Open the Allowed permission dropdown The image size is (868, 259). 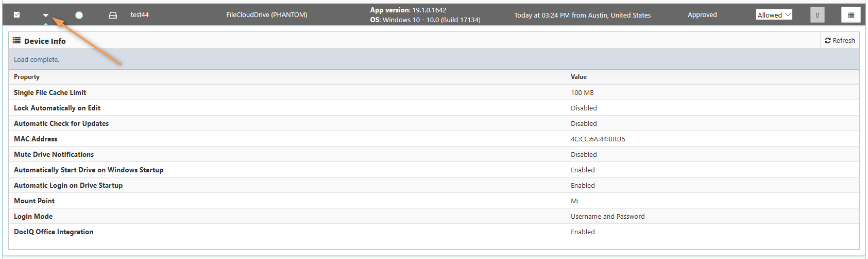774,15
